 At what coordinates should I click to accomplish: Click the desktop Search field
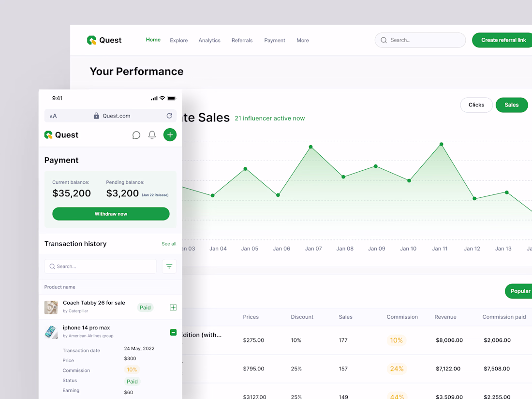coord(420,40)
